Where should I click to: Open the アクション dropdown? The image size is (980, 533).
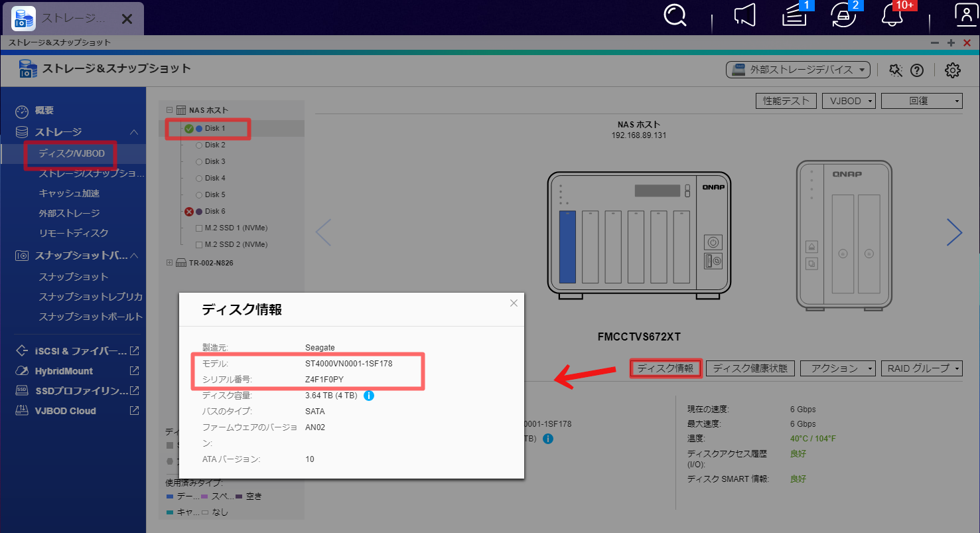pyautogui.click(x=839, y=368)
